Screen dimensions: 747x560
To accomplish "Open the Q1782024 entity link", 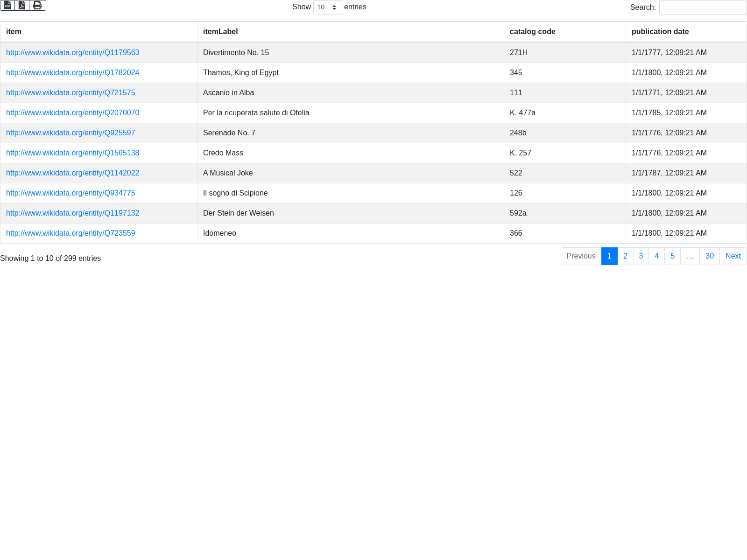I will click(72, 73).
